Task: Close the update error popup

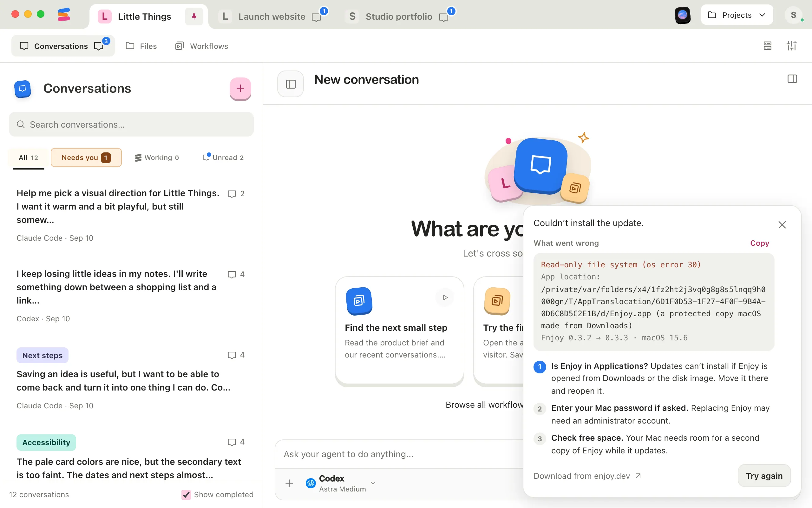Action: [782, 225]
